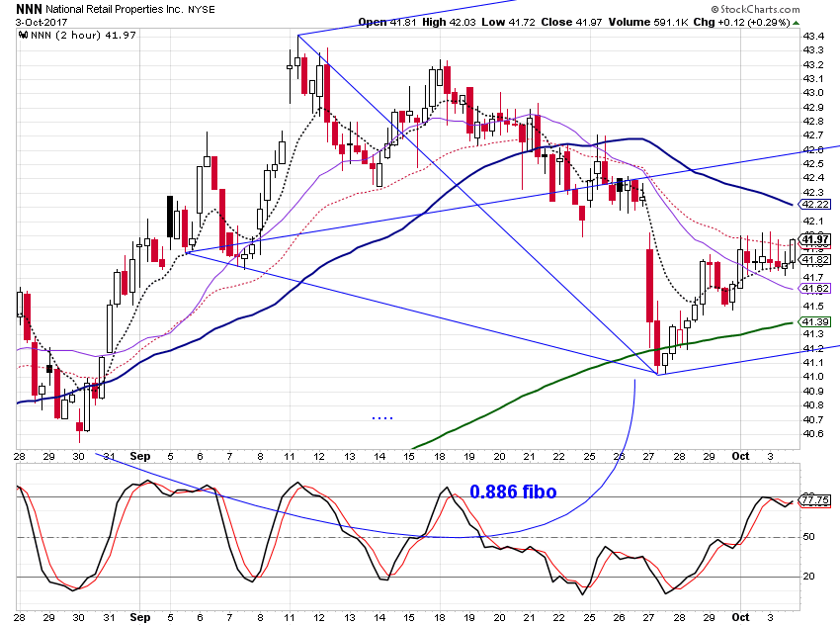Image resolution: width=840 pixels, height=626 pixels.
Task: Click the 43.4 price axis label
Action: click(813, 36)
